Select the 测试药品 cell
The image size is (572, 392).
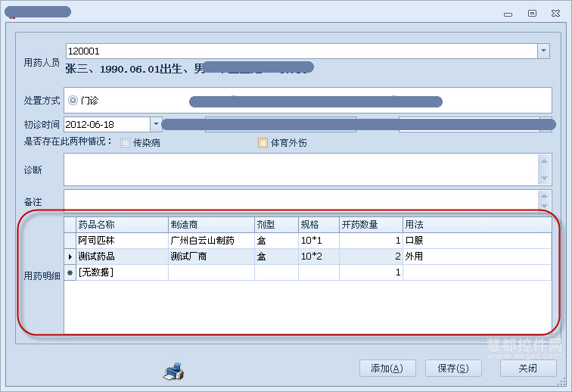(122, 257)
